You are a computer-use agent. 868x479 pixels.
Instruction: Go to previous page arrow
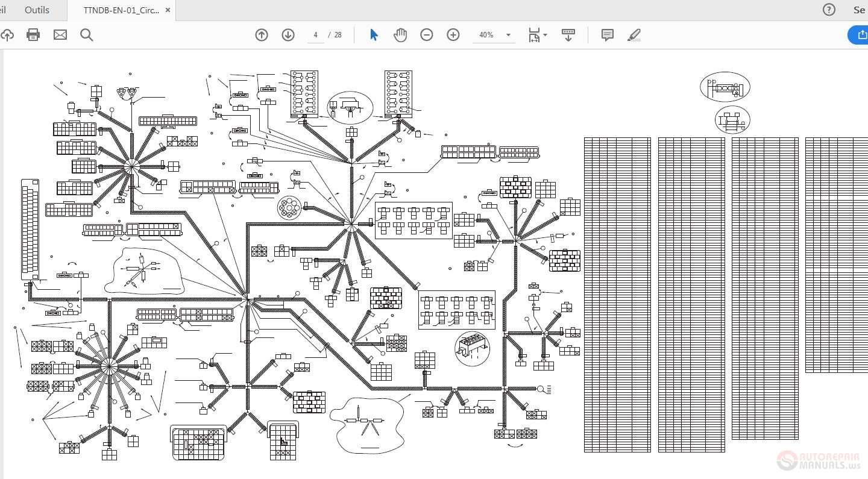(262, 35)
